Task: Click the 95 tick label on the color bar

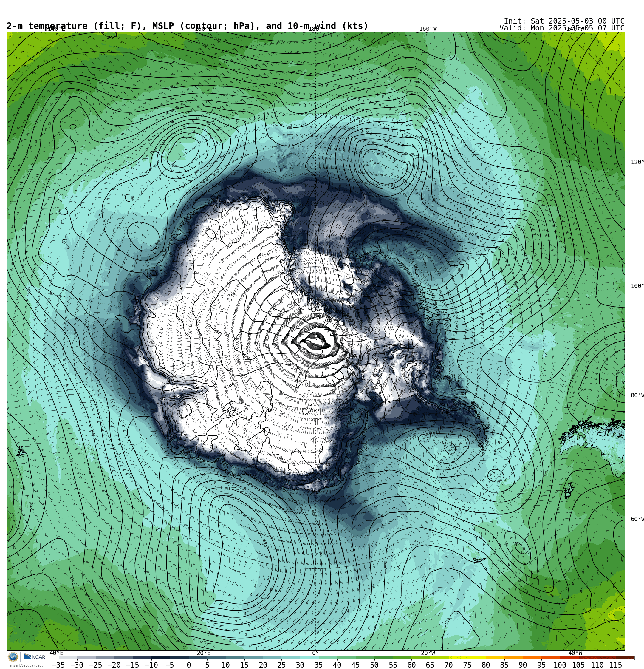Action: coord(541,665)
